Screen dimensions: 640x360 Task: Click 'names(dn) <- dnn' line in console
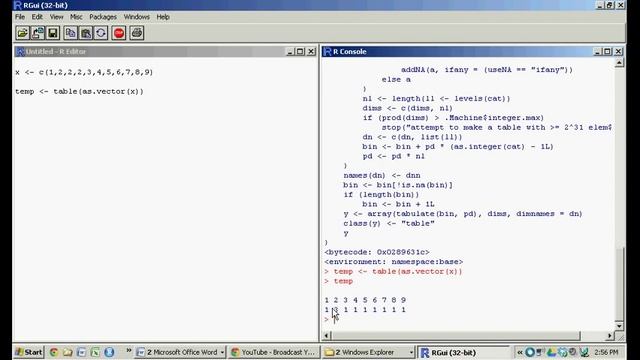click(382, 176)
